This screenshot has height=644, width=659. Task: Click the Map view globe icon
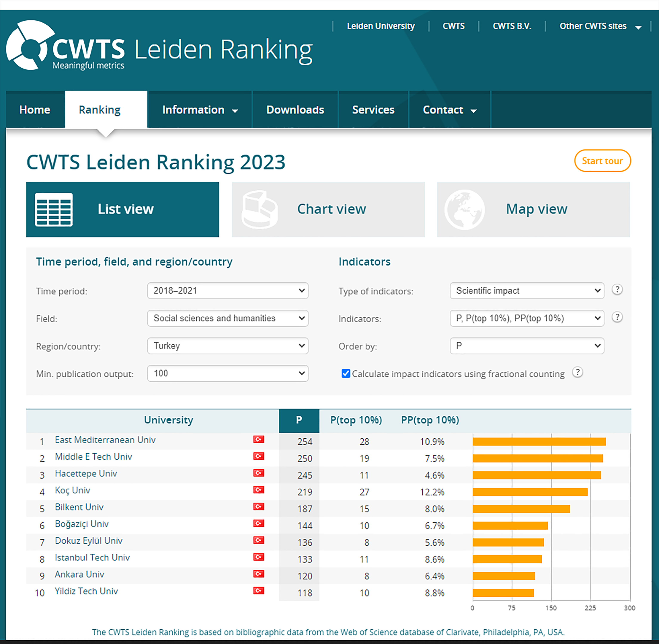464,209
